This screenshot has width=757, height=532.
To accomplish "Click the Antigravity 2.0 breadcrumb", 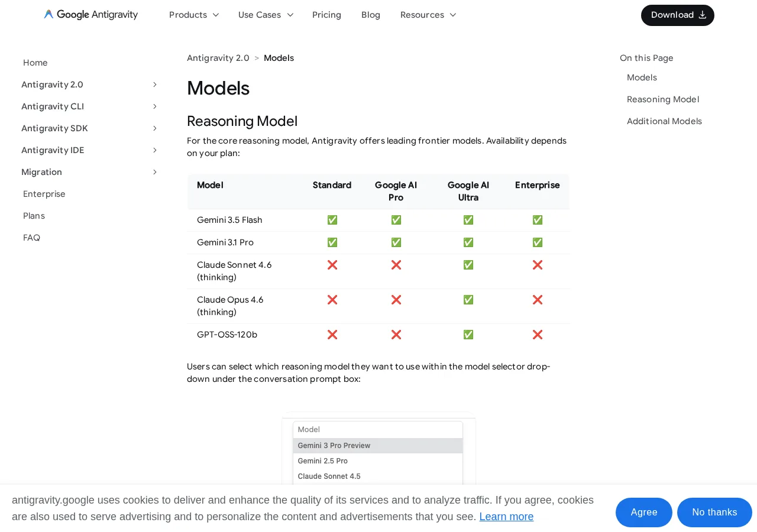I will coord(218,58).
